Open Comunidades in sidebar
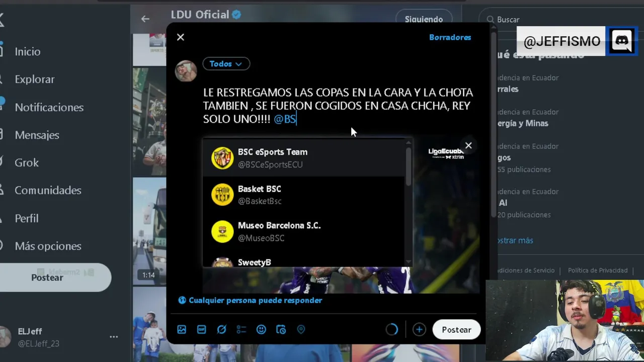Screen dimensions: 644x362 point(48,190)
